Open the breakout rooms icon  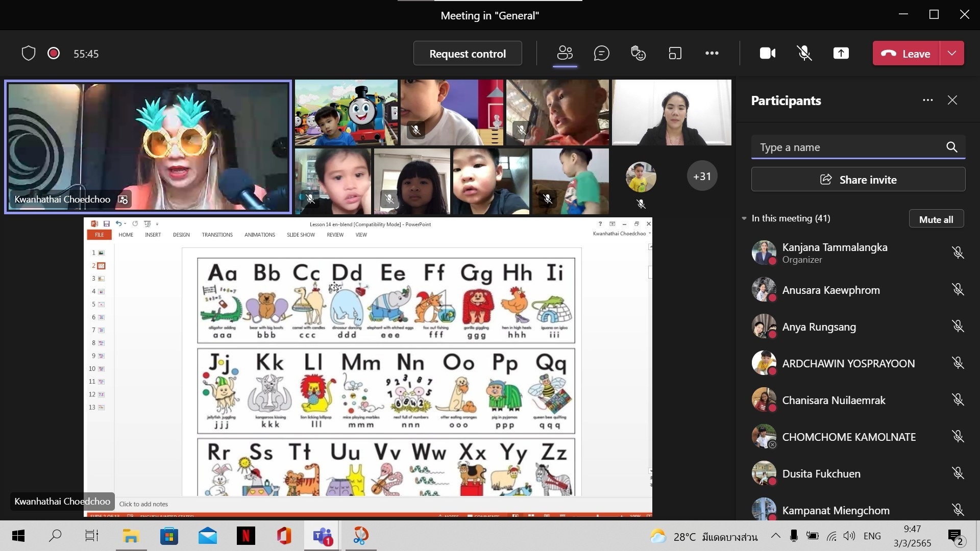point(675,54)
